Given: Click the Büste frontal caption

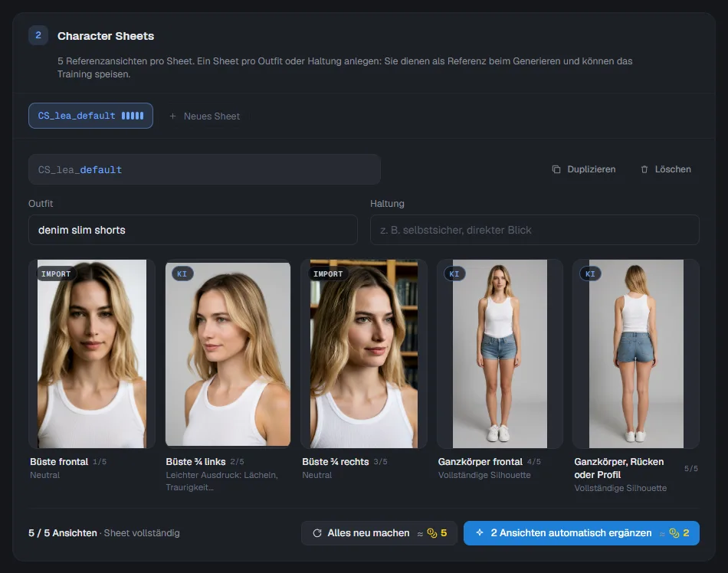Looking at the screenshot, I should pos(59,462).
